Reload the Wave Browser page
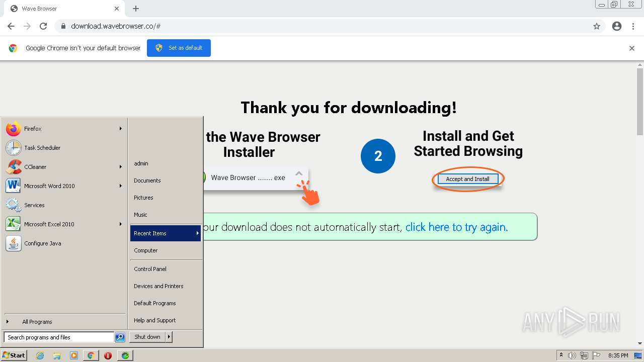644x362 pixels. click(x=43, y=26)
